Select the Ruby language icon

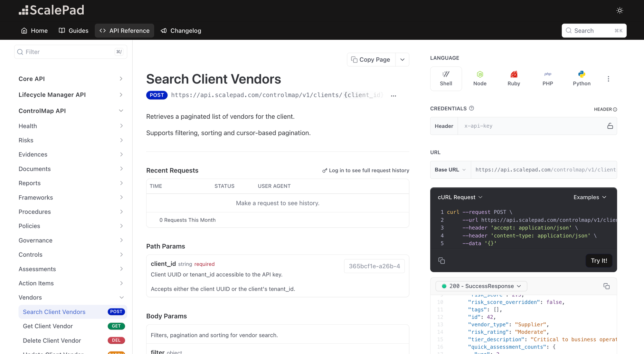click(x=514, y=79)
